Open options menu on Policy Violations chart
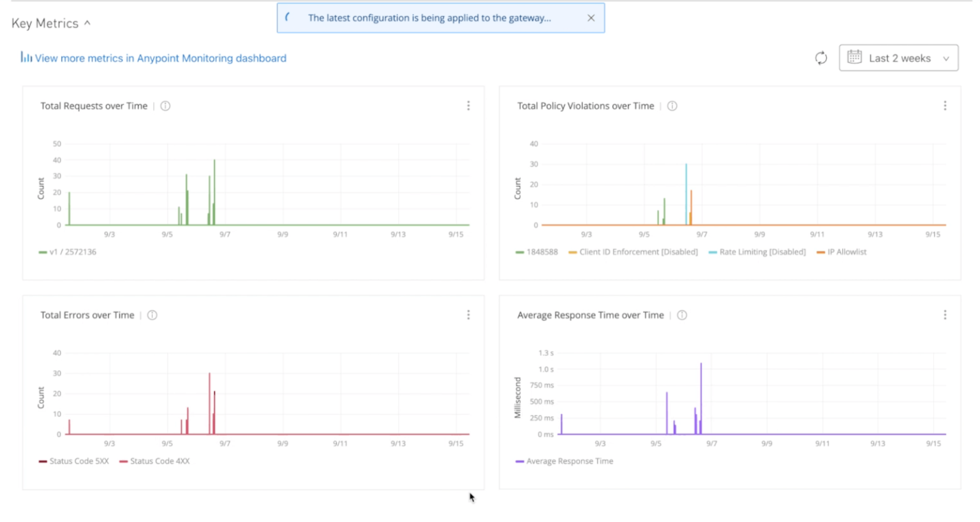Screen dimensions: 980x522 pos(945,106)
